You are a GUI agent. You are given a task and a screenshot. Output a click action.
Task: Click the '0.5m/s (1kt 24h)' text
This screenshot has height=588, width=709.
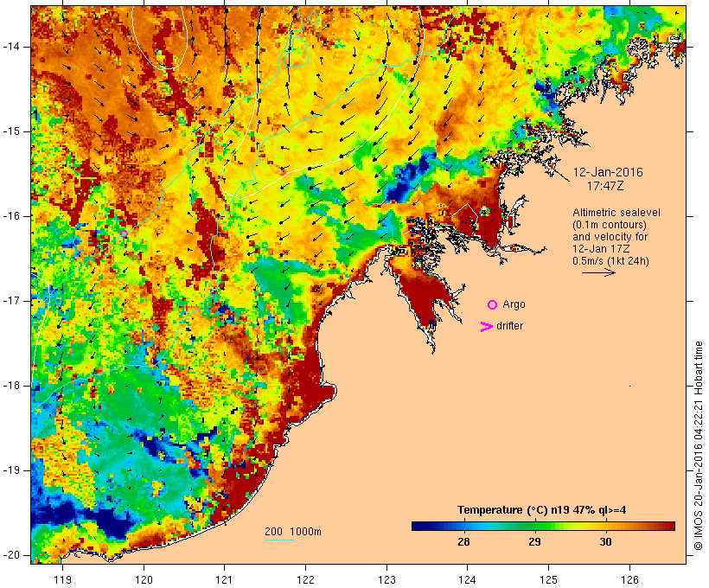click(x=610, y=261)
